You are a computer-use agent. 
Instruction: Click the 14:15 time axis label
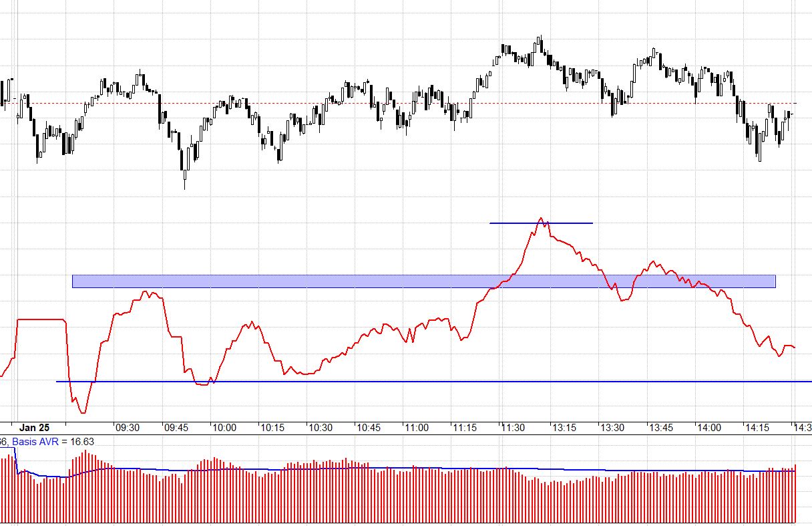pyautogui.click(x=757, y=428)
